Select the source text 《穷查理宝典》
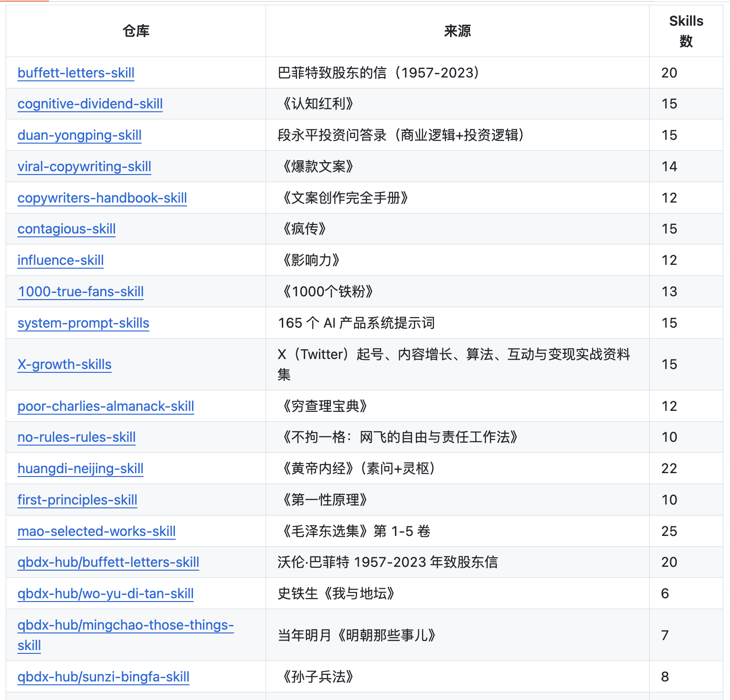 325,406
